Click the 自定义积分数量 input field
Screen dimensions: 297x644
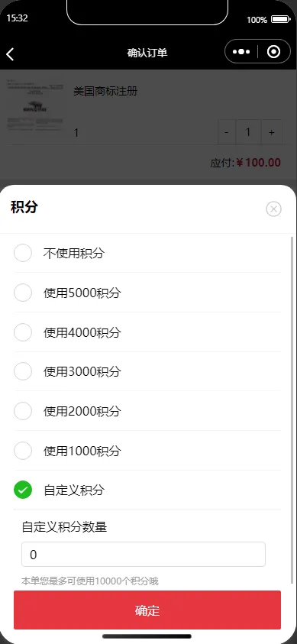[144, 555]
